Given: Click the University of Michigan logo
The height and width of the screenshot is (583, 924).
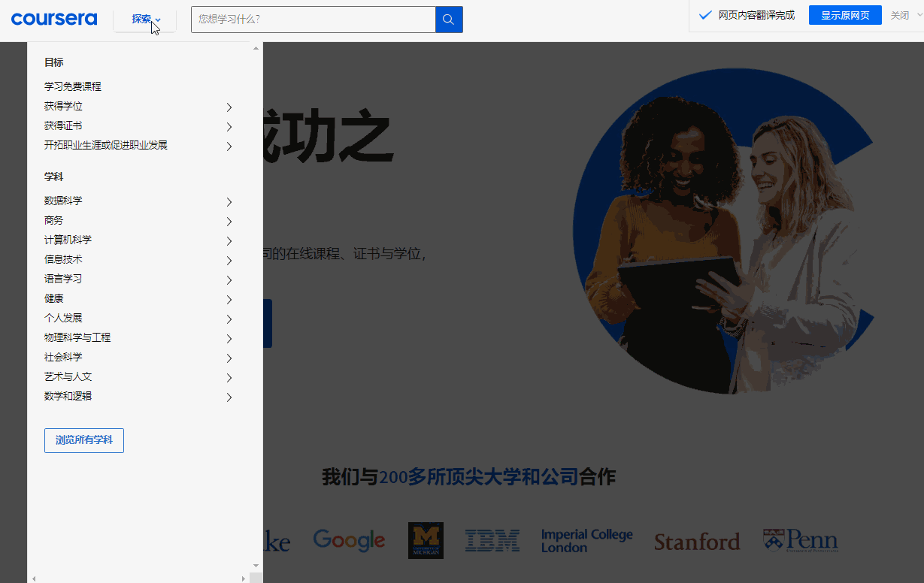Looking at the screenshot, I should point(425,539).
